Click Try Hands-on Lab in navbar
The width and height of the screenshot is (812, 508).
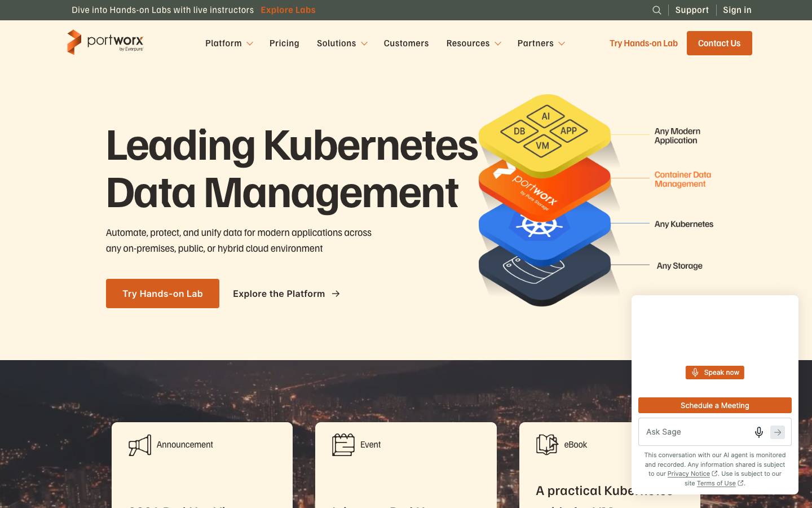(643, 43)
